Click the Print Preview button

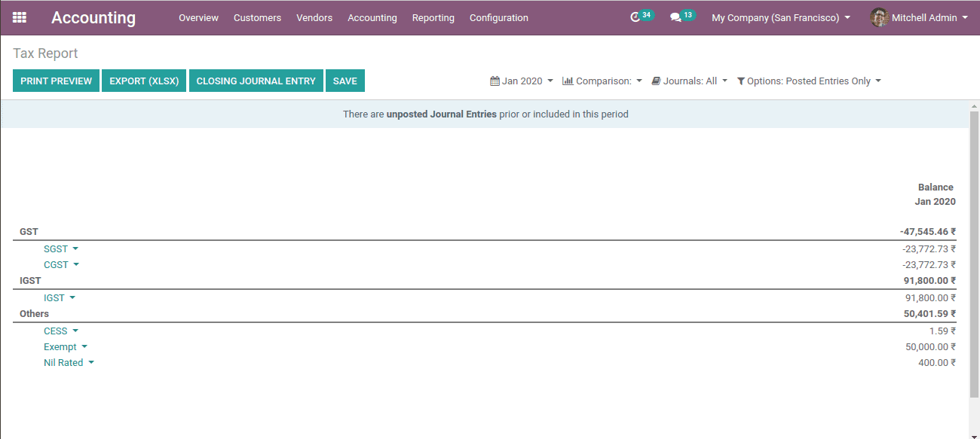[x=56, y=81]
